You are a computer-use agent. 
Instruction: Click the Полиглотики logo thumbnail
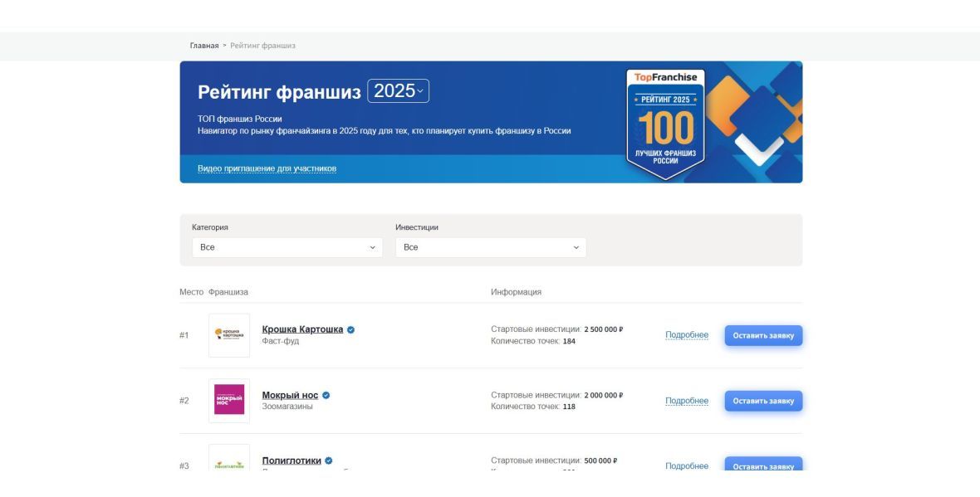click(x=229, y=458)
